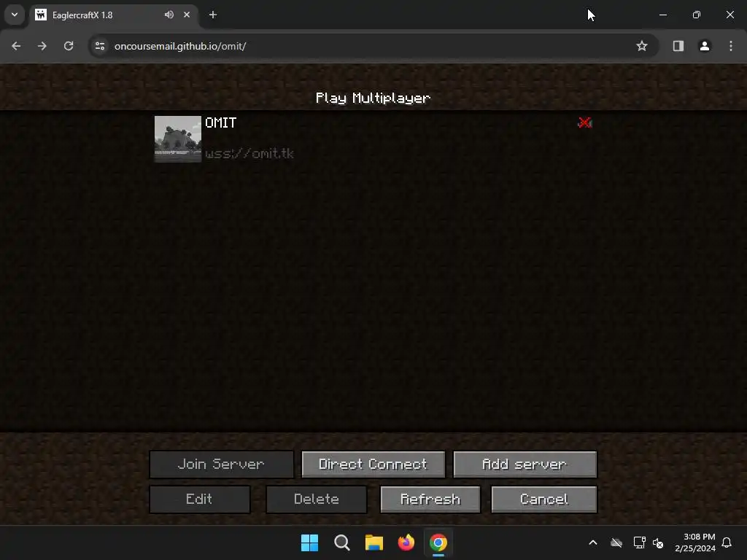
Task: Click the Edit server button
Action: click(x=200, y=499)
